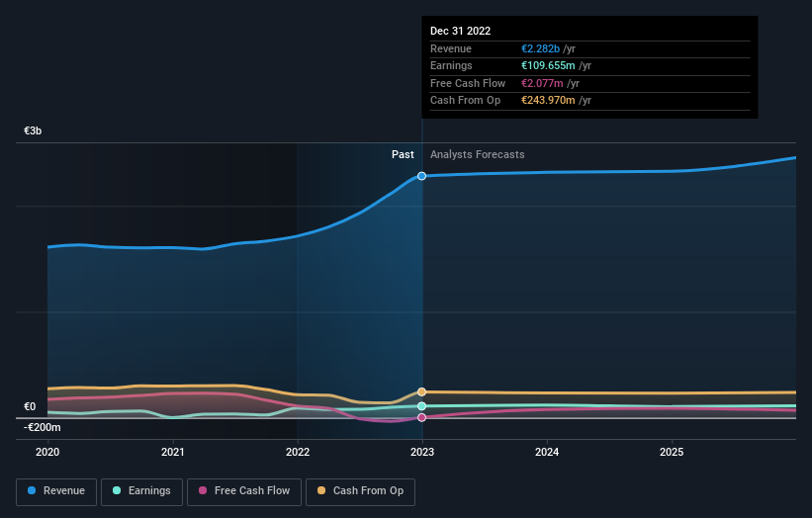The height and width of the screenshot is (518, 812).
Task: Click the €243.970m cash from op value
Action: click(x=548, y=101)
